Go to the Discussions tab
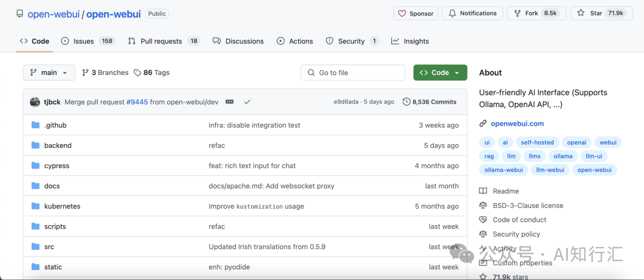644x280 pixels. [238, 41]
